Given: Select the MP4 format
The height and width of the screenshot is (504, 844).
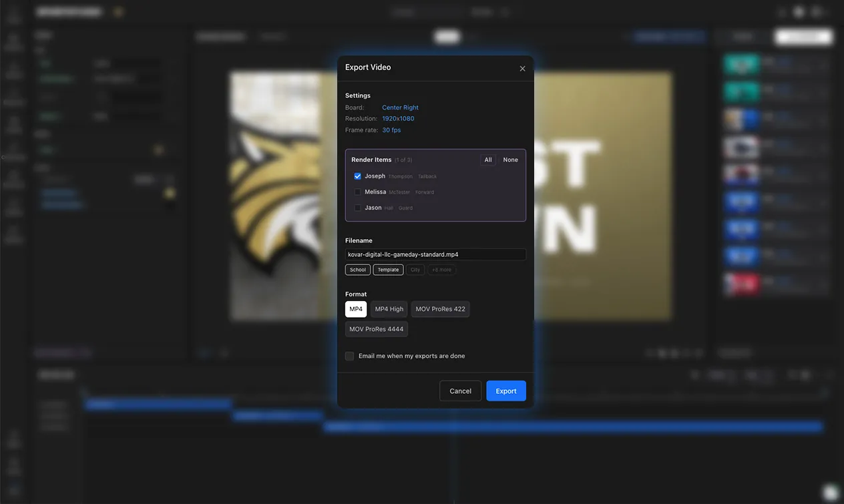Looking at the screenshot, I should tap(356, 309).
